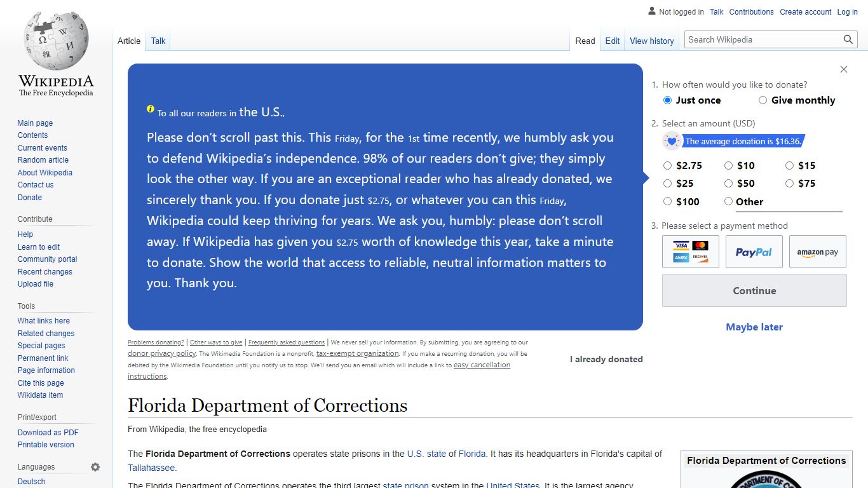Open the Read tab
The width and height of the screenshot is (868, 488).
pyautogui.click(x=585, y=41)
